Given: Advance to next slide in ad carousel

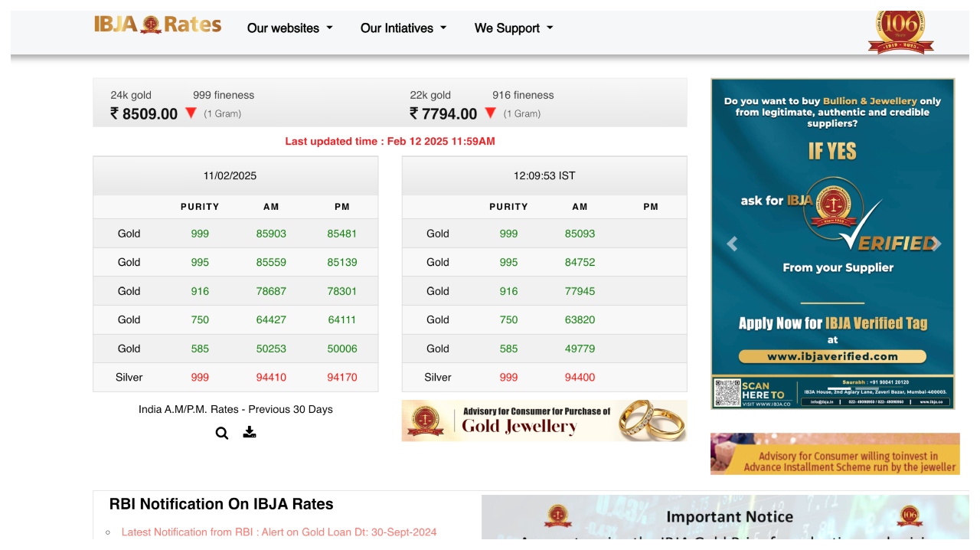Looking at the screenshot, I should (x=935, y=244).
